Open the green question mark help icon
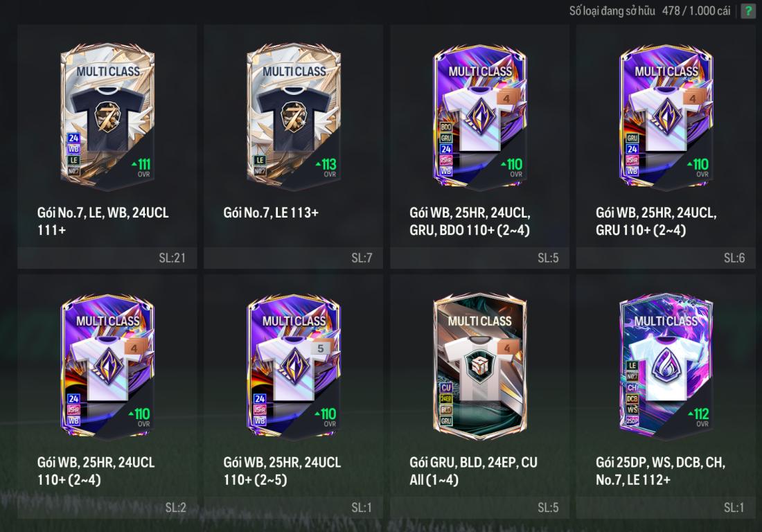The width and height of the screenshot is (762, 532). tap(747, 11)
